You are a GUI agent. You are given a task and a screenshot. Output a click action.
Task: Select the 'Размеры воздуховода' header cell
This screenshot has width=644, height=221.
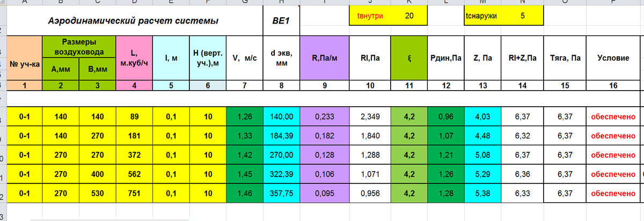79,47
